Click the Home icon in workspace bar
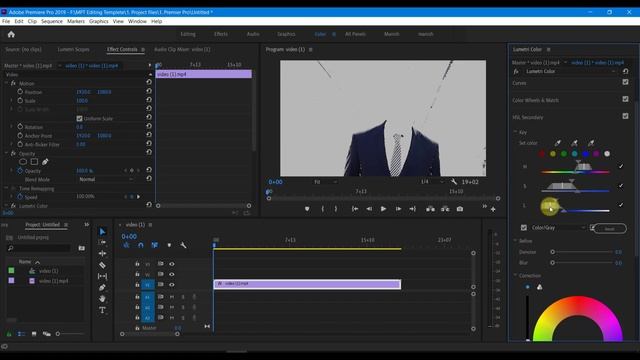640x360 pixels. point(11,34)
